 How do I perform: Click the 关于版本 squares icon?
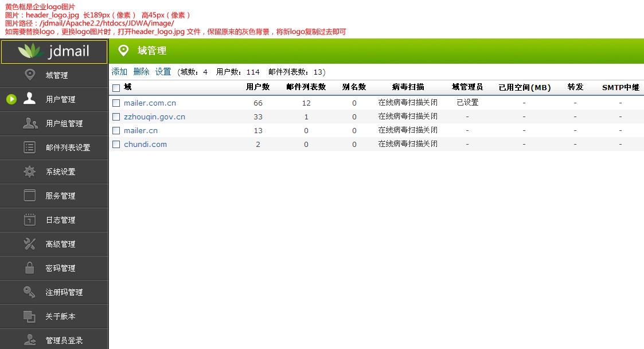29,316
